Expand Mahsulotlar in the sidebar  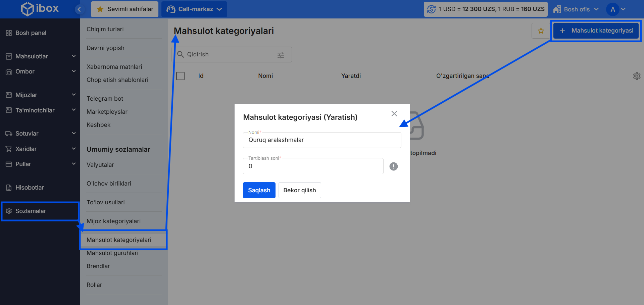tap(40, 56)
